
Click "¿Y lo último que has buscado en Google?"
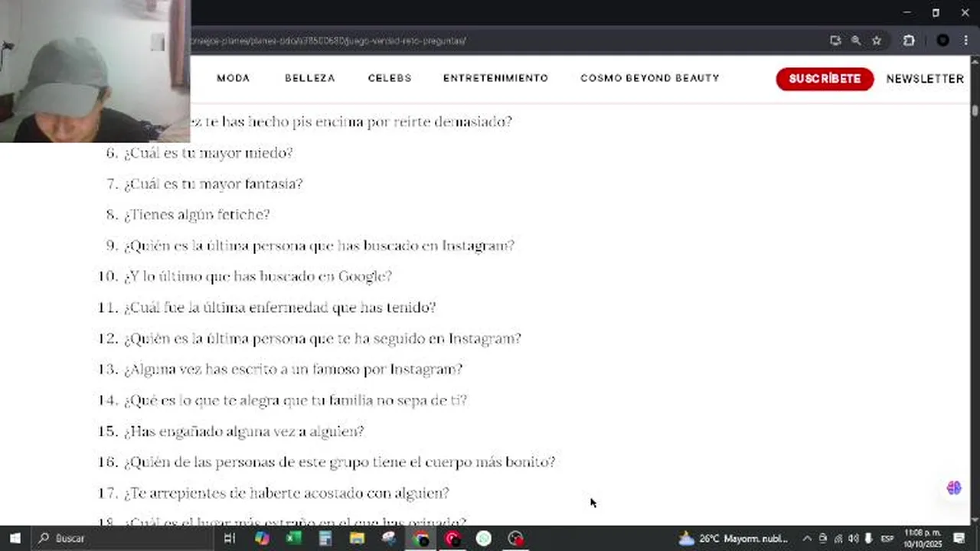coord(258,276)
